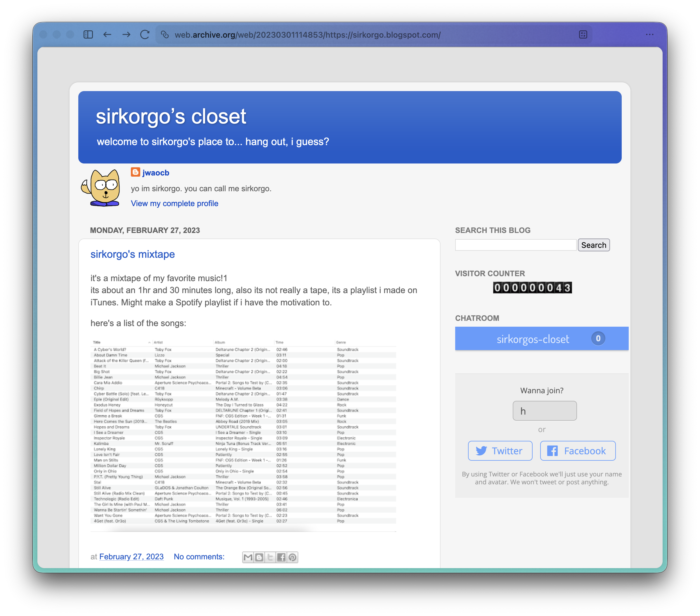This screenshot has width=700, height=616.
Task: Open the browser extensions icon
Action: click(x=583, y=34)
